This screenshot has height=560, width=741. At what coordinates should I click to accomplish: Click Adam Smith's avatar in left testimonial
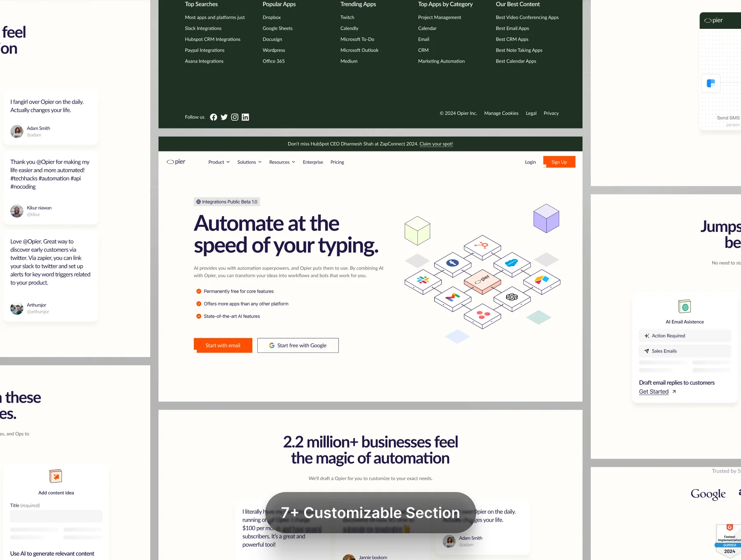click(x=17, y=131)
